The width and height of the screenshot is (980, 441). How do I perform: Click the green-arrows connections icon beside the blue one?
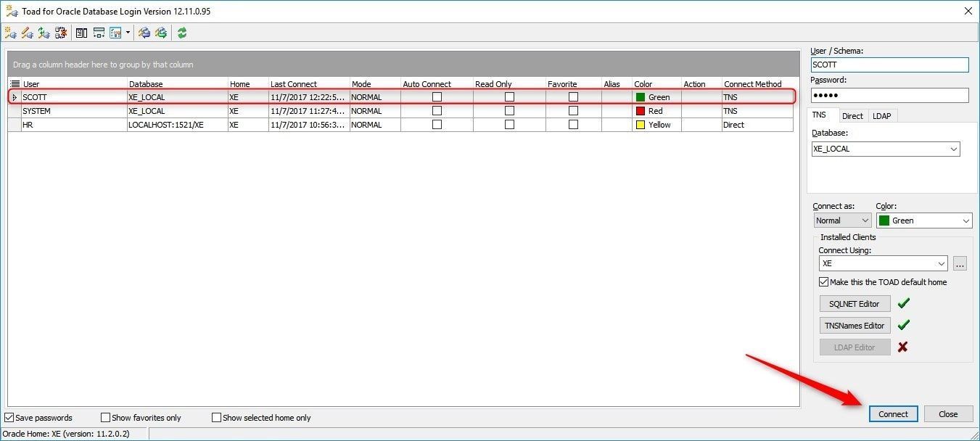click(161, 33)
